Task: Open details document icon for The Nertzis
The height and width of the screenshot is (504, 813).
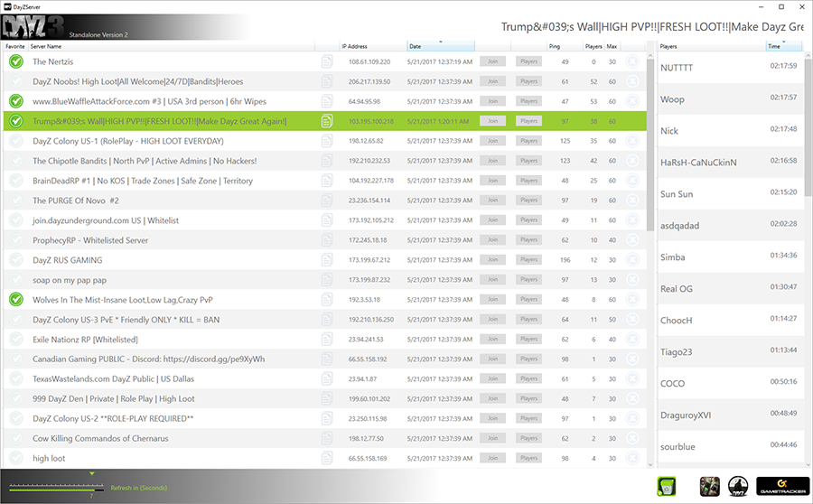Action: (x=327, y=61)
